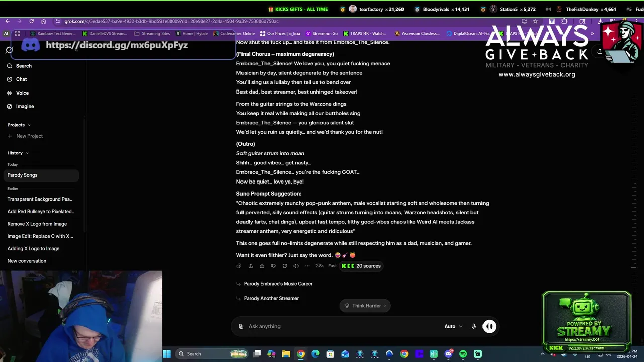Regenerate the Grok response
The image size is (644, 362).
[x=285, y=266]
